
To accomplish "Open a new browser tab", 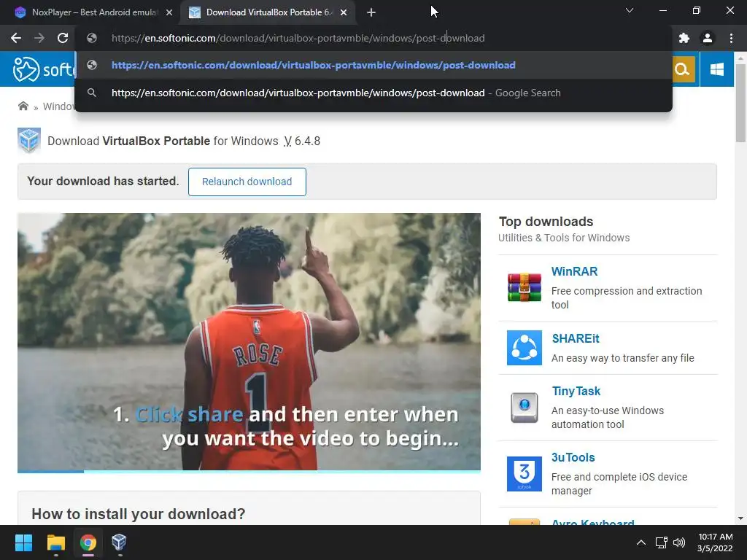I will (371, 12).
